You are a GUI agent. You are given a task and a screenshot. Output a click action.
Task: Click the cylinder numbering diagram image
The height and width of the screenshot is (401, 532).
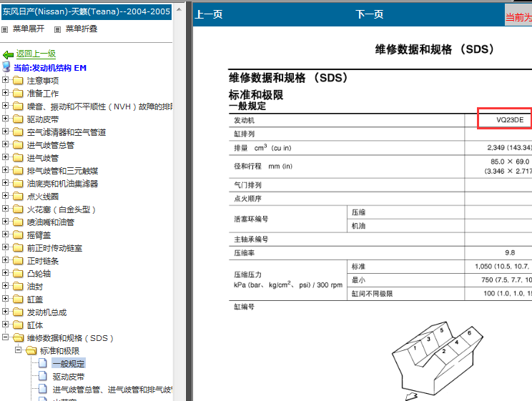click(x=437, y=360)
